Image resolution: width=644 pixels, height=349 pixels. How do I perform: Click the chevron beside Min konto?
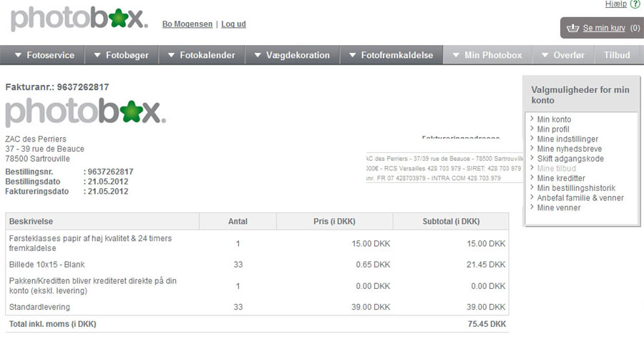pyautogui.click(x=532, y=119)
